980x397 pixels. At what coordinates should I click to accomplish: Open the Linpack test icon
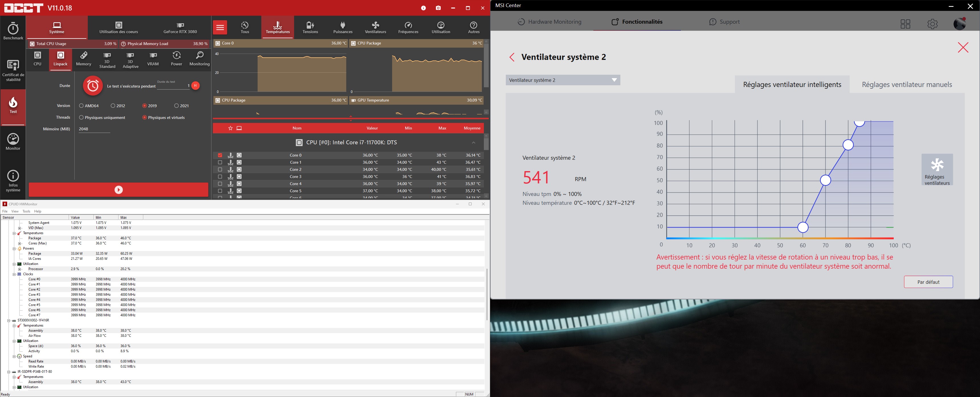click(60, 59)
